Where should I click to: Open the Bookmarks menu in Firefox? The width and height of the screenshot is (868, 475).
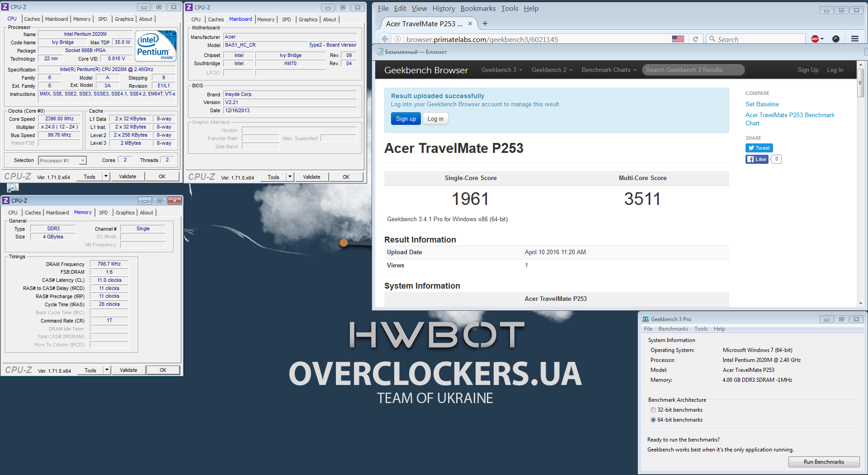coord(478,8)
